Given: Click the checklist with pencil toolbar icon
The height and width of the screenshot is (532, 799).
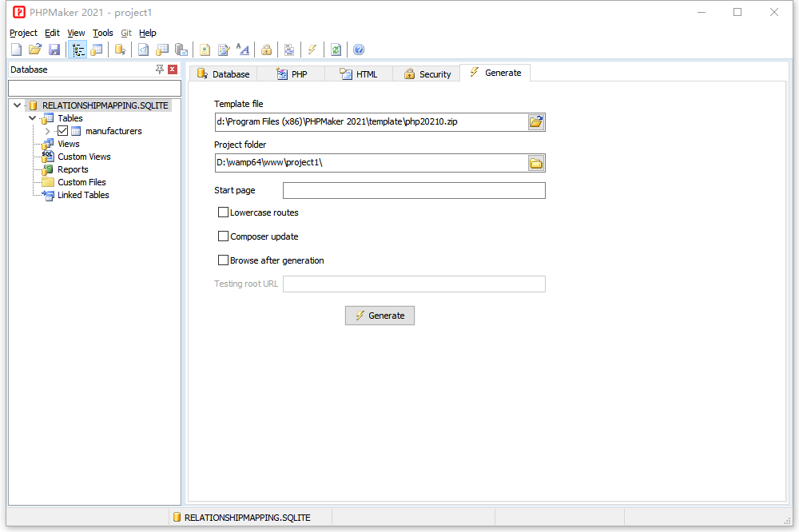Looking at the screenshot, I should point(224,50).
